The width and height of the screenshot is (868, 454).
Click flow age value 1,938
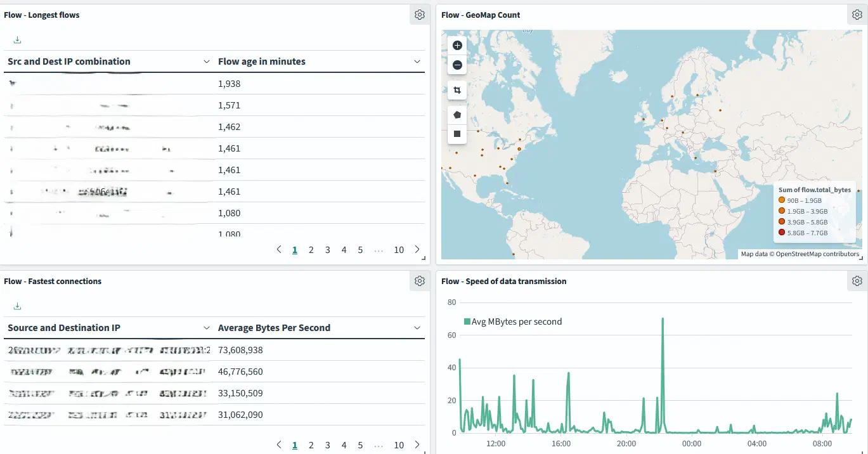coord(229,84)
